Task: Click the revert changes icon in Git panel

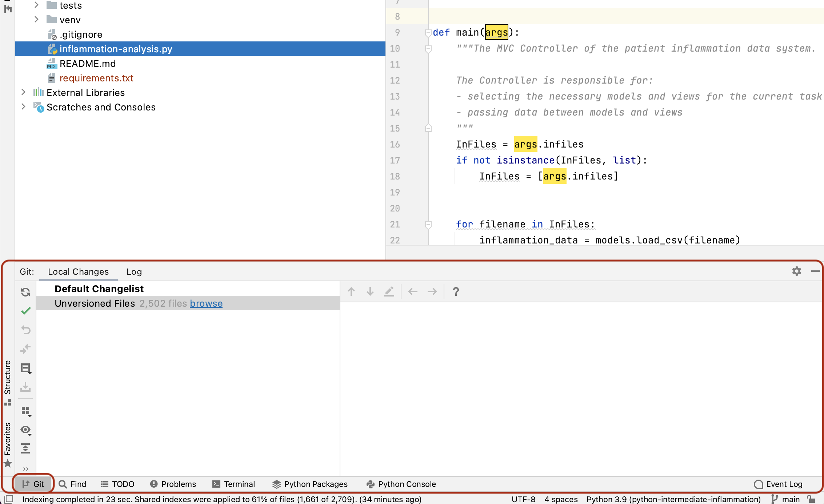Action: 27,330
